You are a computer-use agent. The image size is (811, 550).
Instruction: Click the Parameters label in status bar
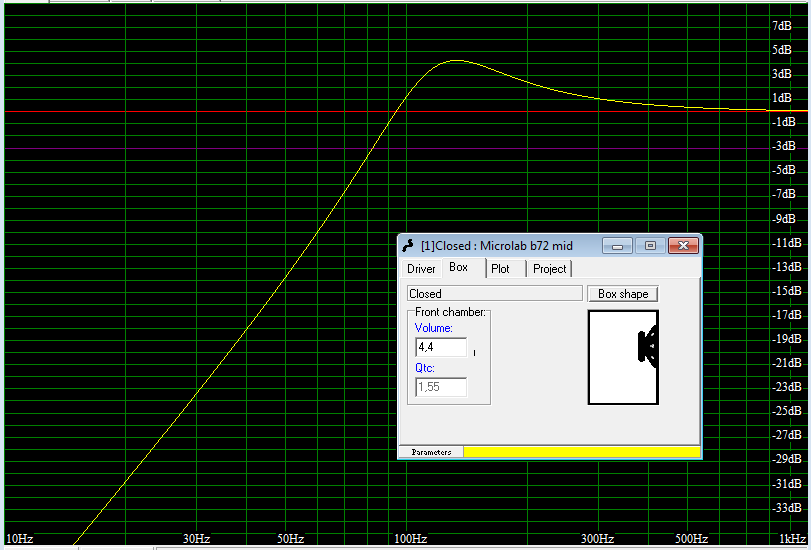431,453
